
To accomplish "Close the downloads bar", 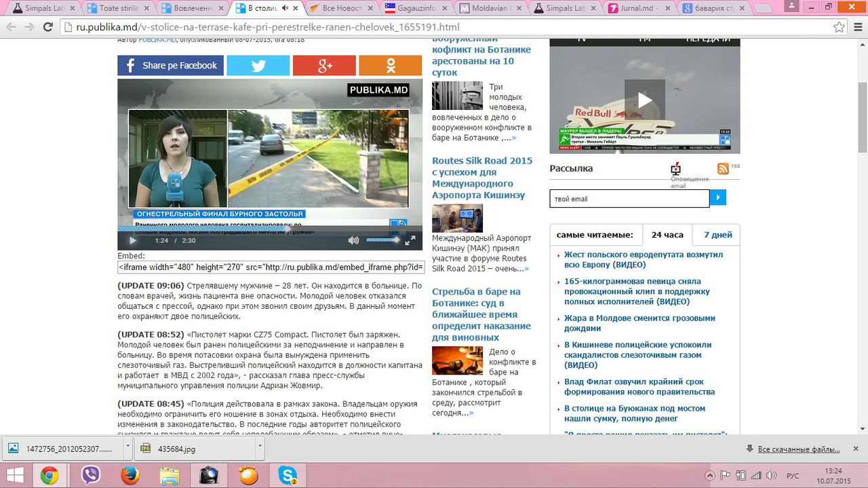I will (x=856, y=449).
